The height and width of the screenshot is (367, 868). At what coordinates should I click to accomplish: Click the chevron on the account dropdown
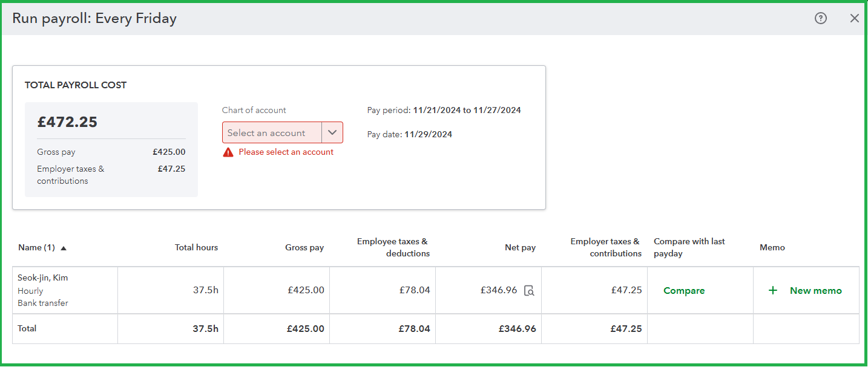[x=332, y=132]
